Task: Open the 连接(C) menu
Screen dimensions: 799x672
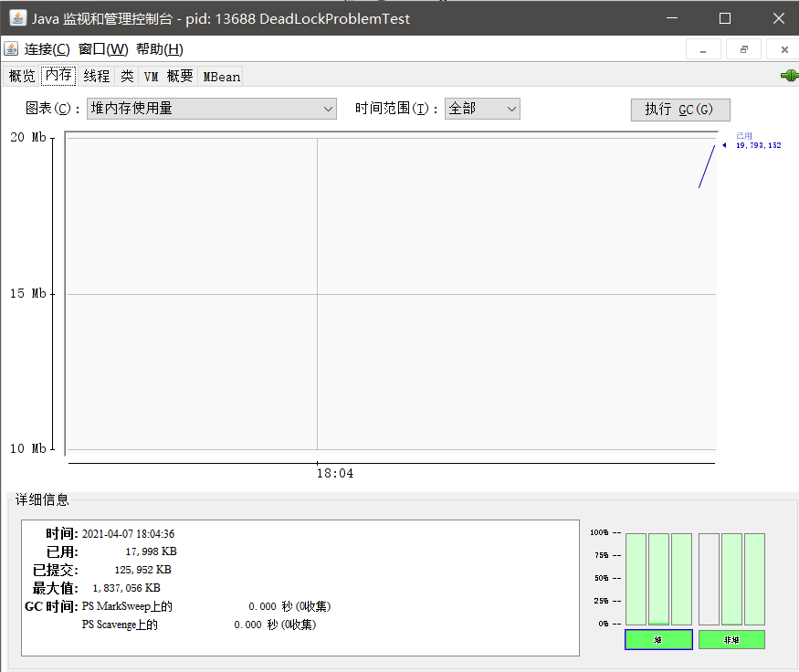Action: [47, 49]
